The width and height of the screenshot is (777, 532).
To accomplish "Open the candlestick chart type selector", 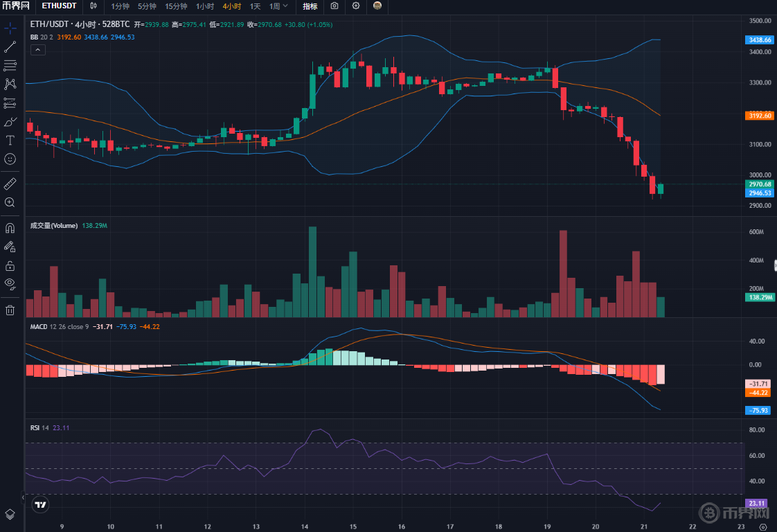I will point(94,6).
